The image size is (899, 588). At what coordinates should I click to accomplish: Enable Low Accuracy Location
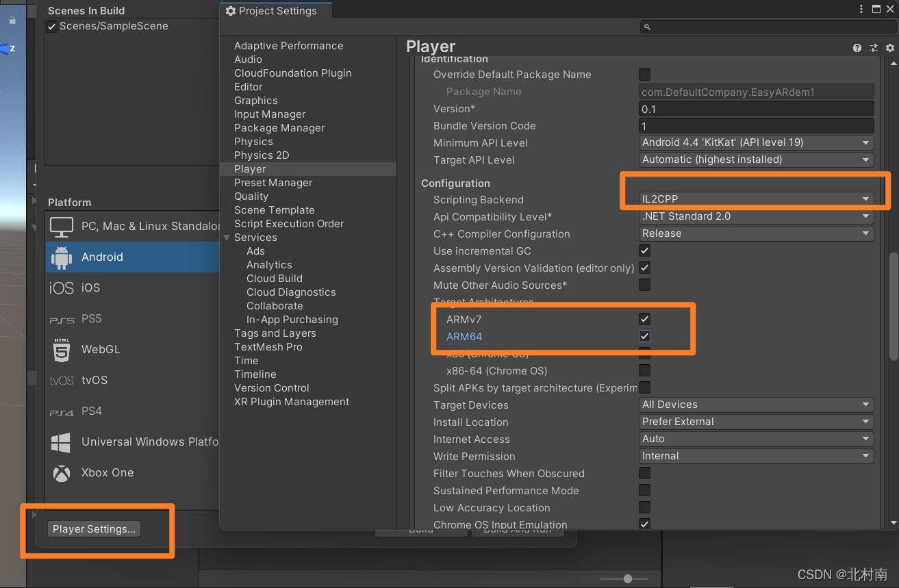pos(644,508)
